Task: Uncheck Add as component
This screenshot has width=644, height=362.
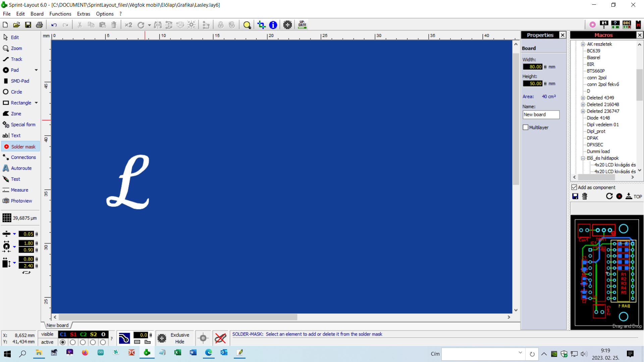Action: point(574,187)
